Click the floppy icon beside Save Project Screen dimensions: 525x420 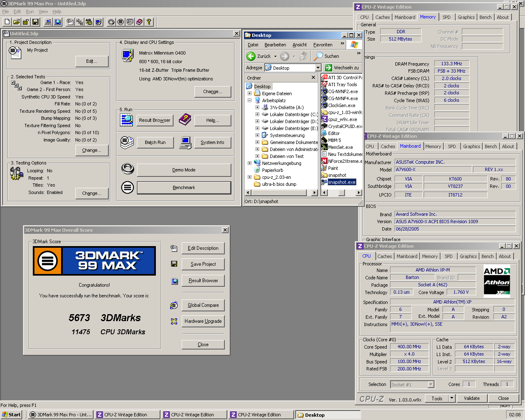click(x=174, y=264)
